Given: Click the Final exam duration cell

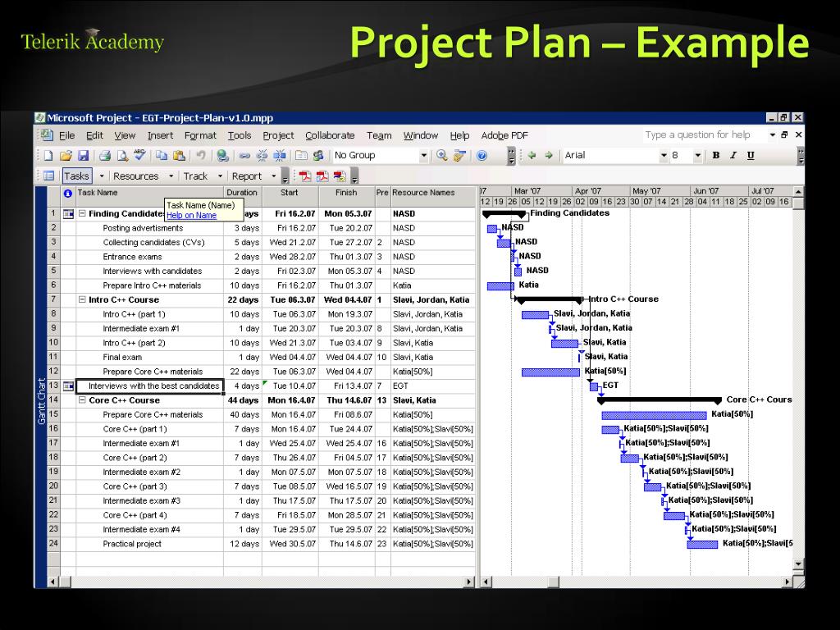Looking at the screenshot, I should 243,358.
